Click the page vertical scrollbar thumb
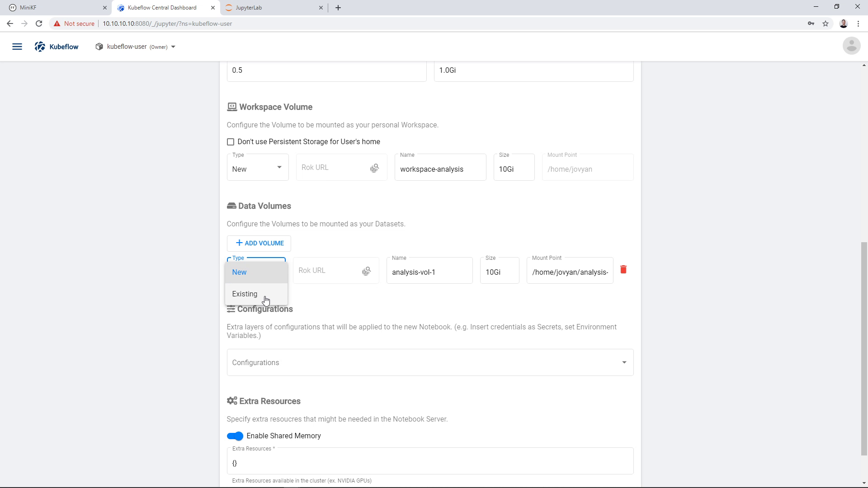 point(864,349)
